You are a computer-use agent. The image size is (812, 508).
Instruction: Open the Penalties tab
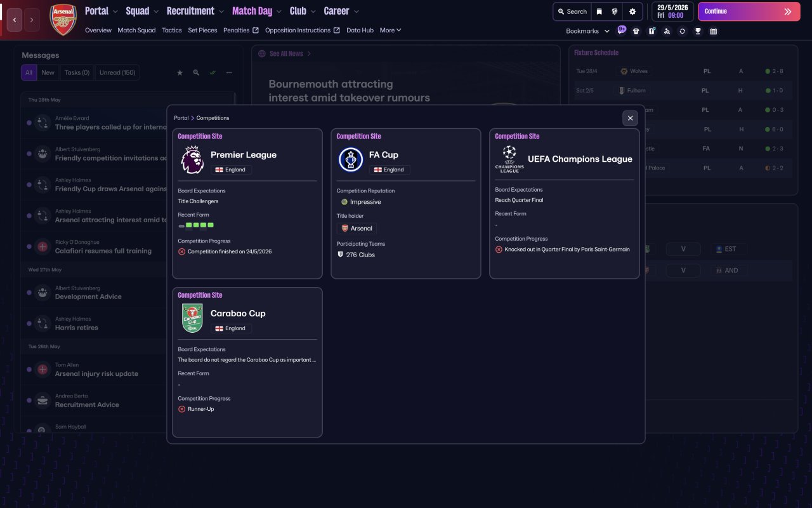241,30
